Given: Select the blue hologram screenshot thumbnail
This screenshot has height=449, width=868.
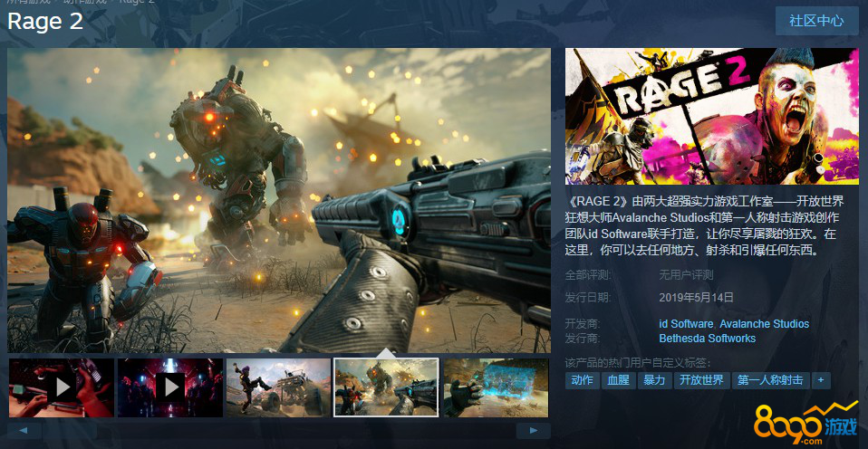Looking at the screenshot, I should (496, 387).
